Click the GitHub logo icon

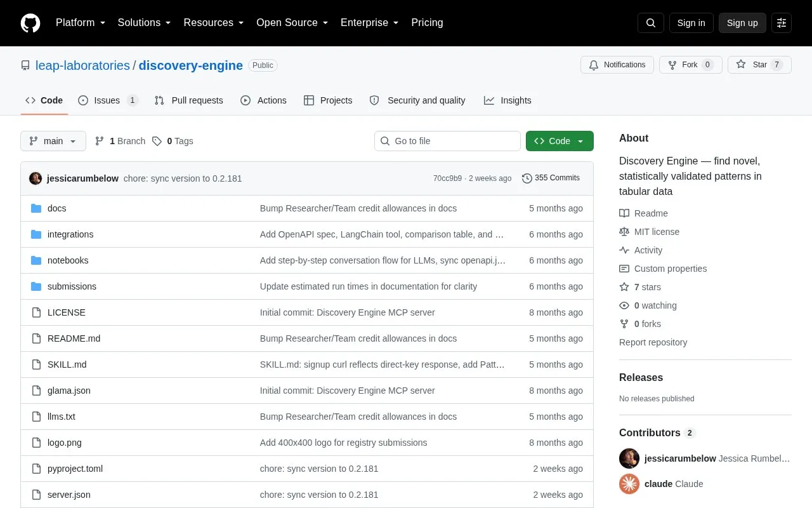pos(30,23)
